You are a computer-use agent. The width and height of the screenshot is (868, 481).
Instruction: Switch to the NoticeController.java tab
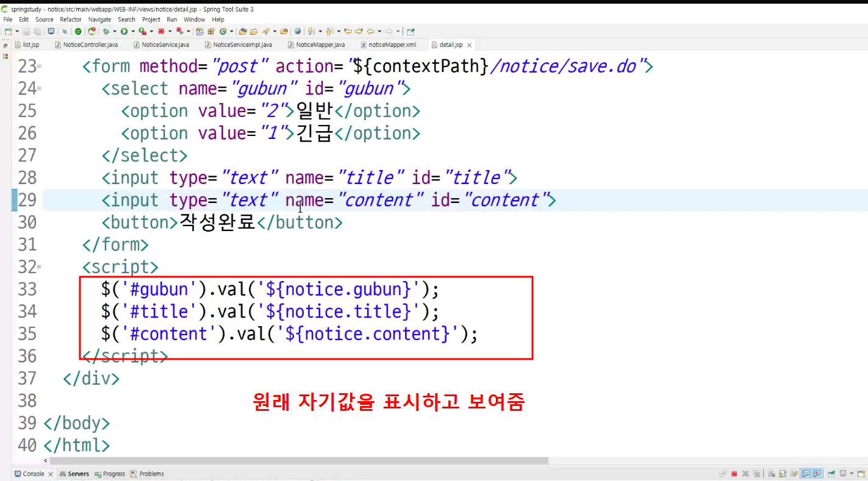pos(87,45)
